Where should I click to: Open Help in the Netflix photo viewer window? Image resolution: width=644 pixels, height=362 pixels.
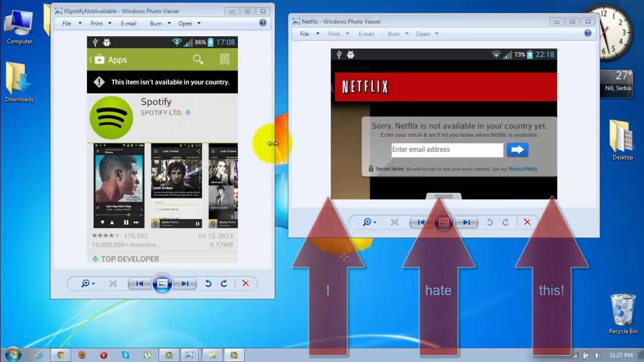[x=588, y=33]
